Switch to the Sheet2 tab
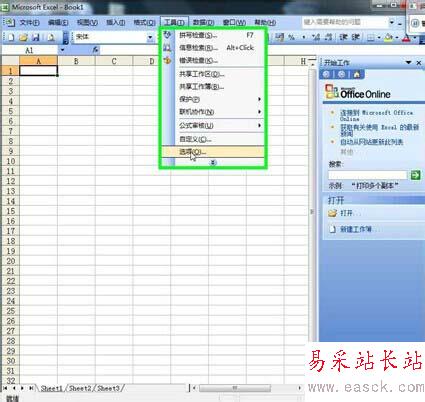The image size is (425, 402). coord(79,388)
